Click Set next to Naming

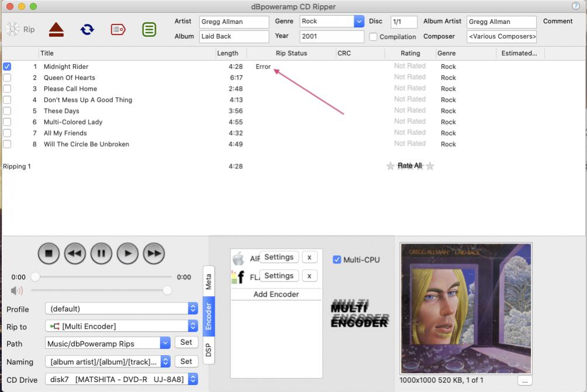(x=186, y=362)
